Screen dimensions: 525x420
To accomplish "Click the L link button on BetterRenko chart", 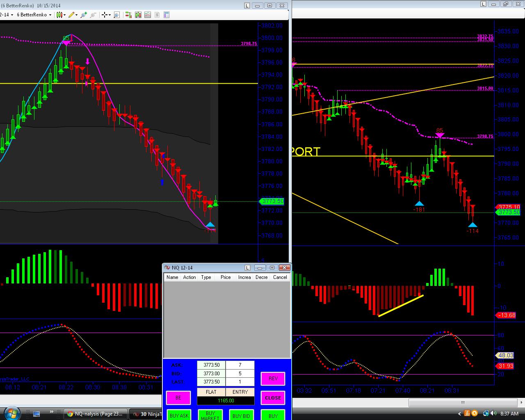I will (x=247, y=5).
